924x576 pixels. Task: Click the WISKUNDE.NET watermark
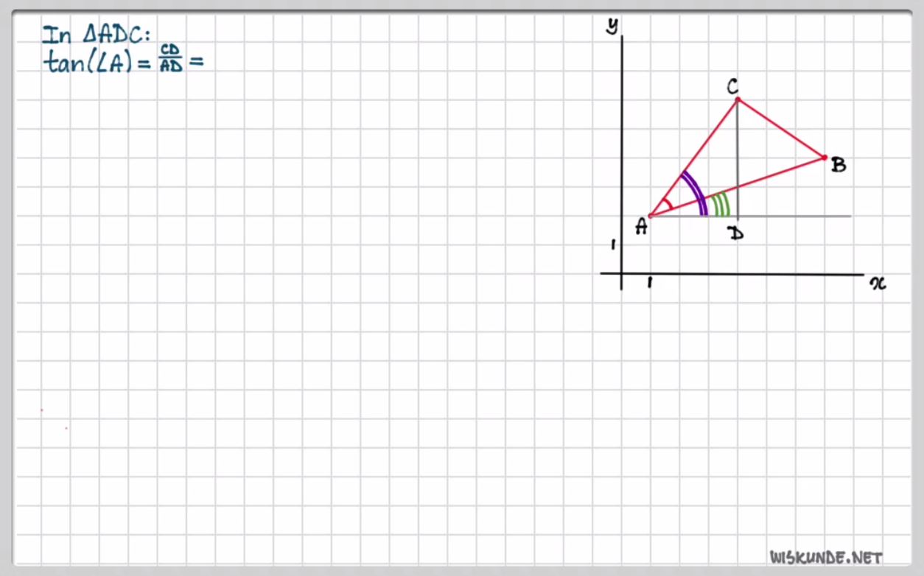pyautogui.click(x=825, y=558)
